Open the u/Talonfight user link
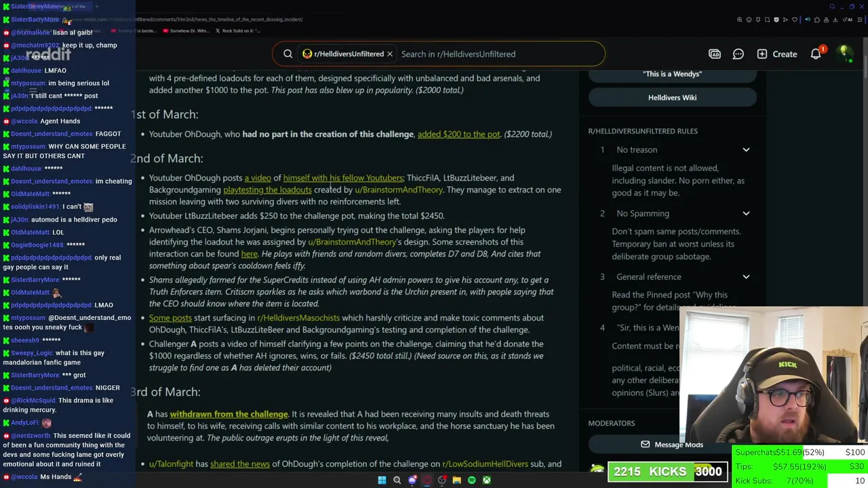The height and width of the screenshot is (488, 868). pos(171,464)
